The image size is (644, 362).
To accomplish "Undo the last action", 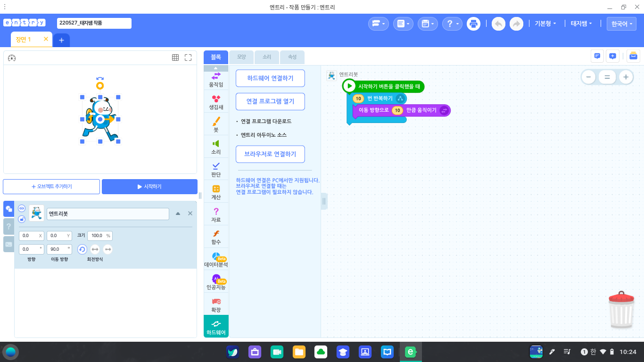I will 498,24.
